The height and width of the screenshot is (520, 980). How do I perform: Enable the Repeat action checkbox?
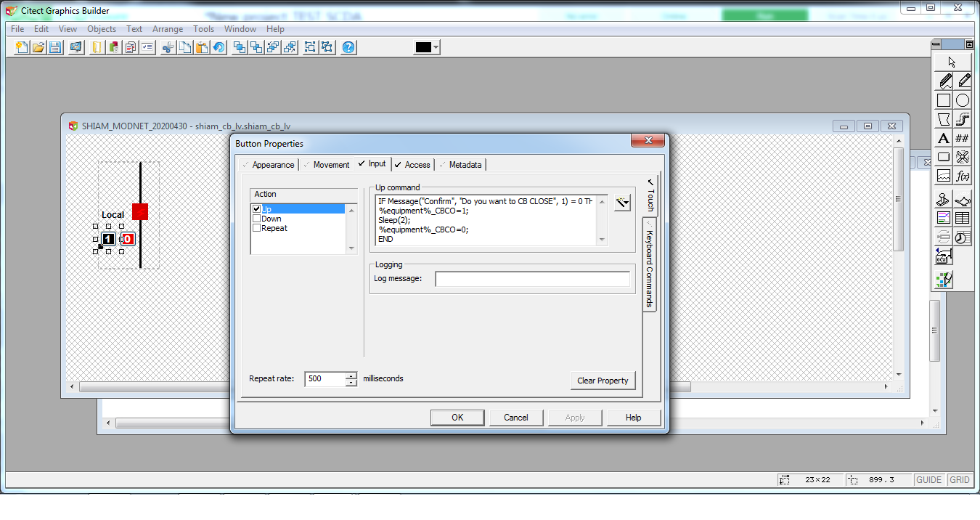coord(257,228)
